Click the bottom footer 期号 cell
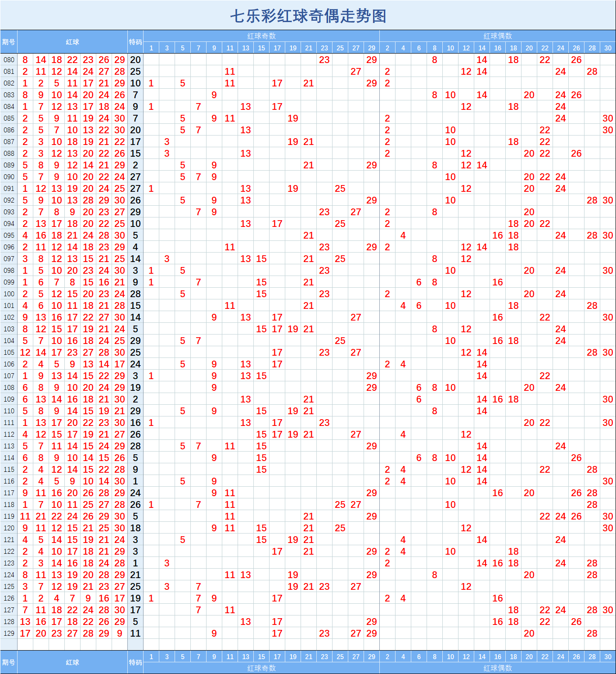The height and width of the screenshot is (674, 616). coord(9,662)
